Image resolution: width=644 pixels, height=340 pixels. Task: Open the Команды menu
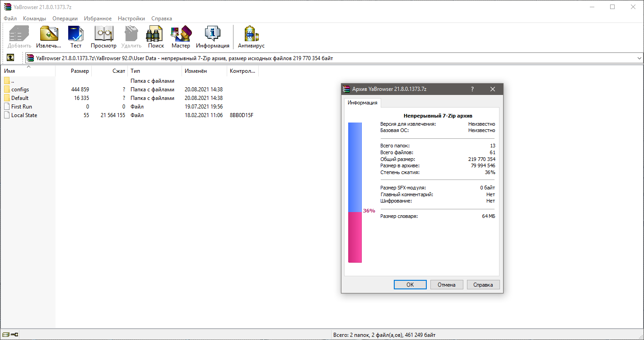[x=34, y=19]
